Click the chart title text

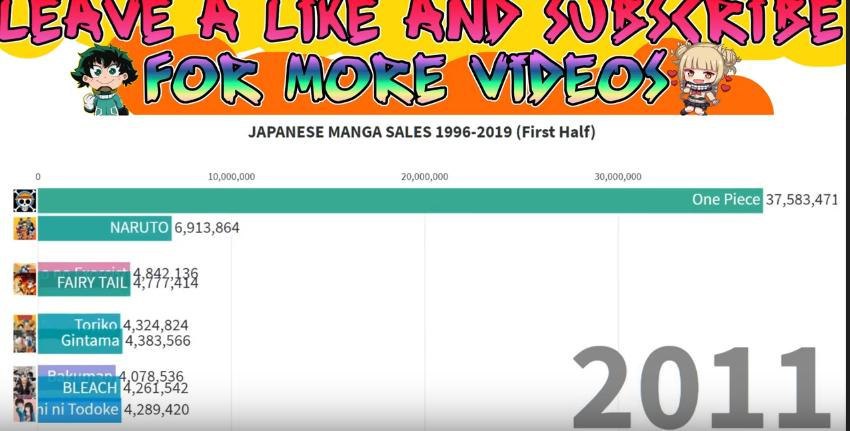pyautogui.click(x=422, y=132)
